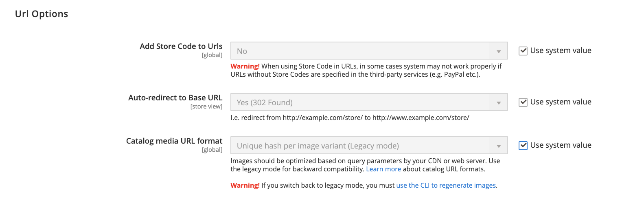
Task: Open the use the CLI to regenerate images link
Action: tap(446, 185)
